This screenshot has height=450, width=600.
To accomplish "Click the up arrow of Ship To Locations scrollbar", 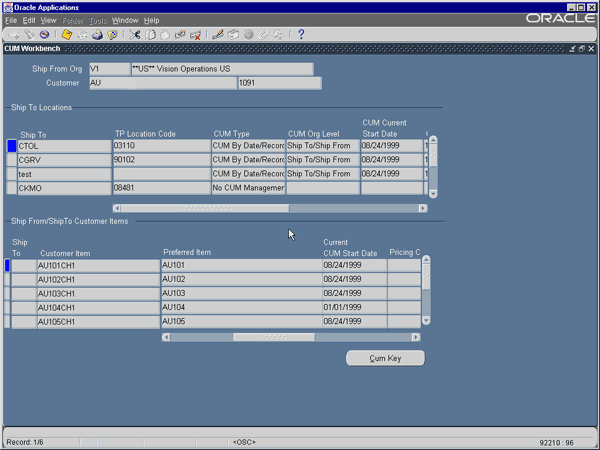I will coord(433,140).
